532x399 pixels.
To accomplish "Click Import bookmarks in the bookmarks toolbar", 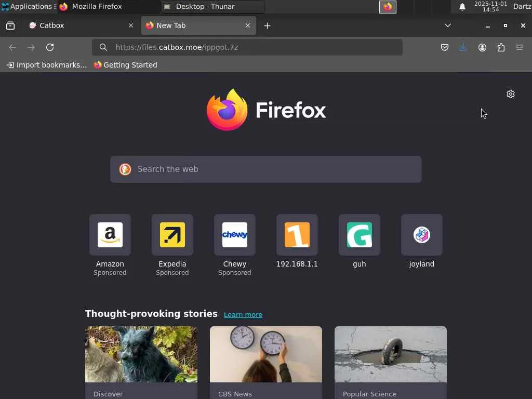I will coord(47,65).
